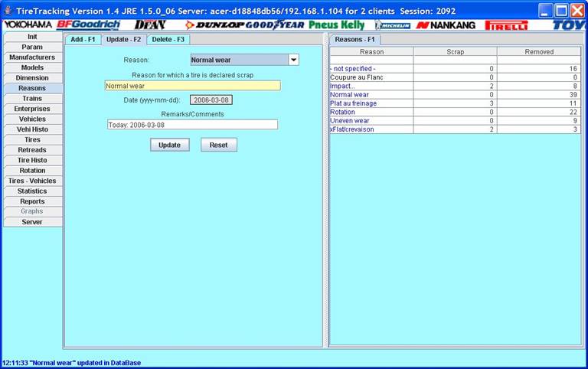588x369 pixels.
Task: Click the Yokohama brand logo
Action: pyautogui.click(x=29, y=25)
